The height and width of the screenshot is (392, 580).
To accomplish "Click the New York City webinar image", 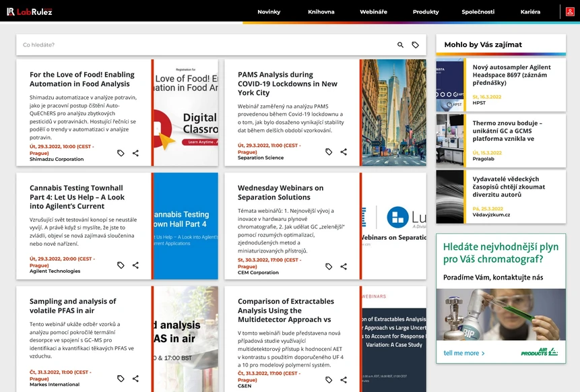I will coord(394,112).
